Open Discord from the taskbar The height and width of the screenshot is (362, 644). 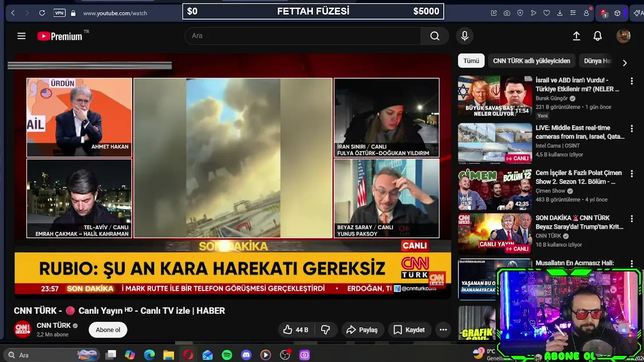pyautogui.click(x=246, y=355)
